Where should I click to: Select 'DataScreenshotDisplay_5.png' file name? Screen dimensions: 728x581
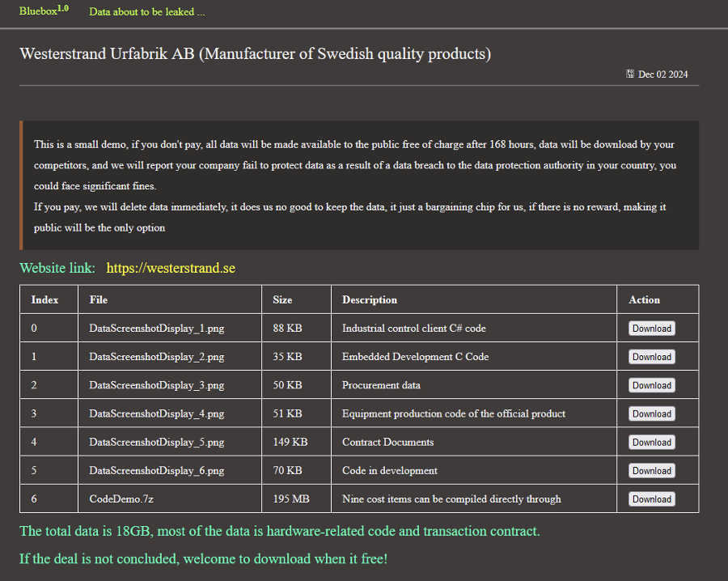pyautogui.click(x=157, y=442)
